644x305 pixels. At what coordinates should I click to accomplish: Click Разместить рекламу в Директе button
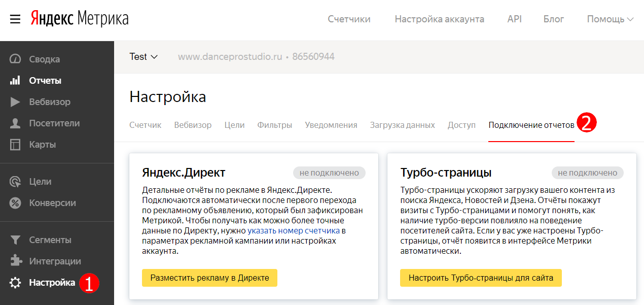(x=209, y=278)
